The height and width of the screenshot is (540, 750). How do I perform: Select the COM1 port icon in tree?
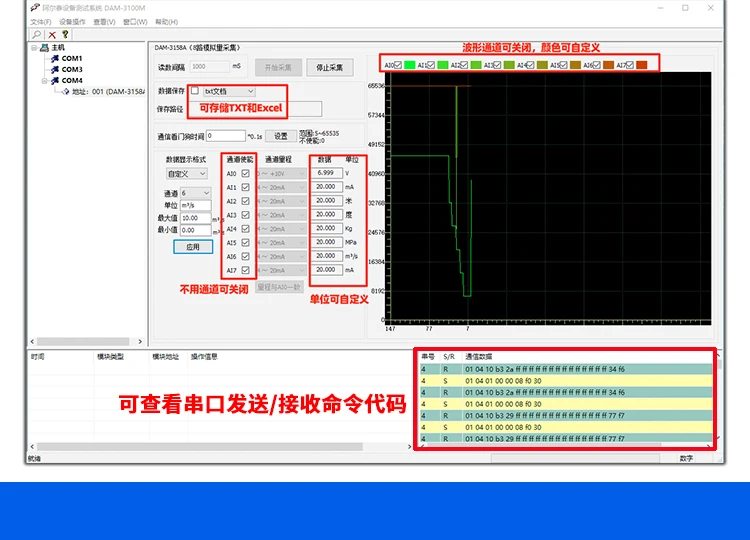coord(55,58)
